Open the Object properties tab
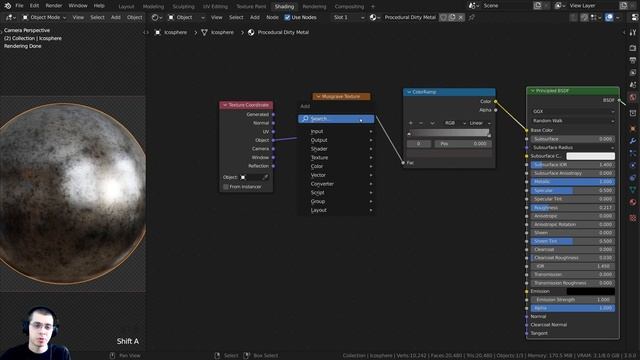Viewport: 640px width, 360px height. coord(633,129)
